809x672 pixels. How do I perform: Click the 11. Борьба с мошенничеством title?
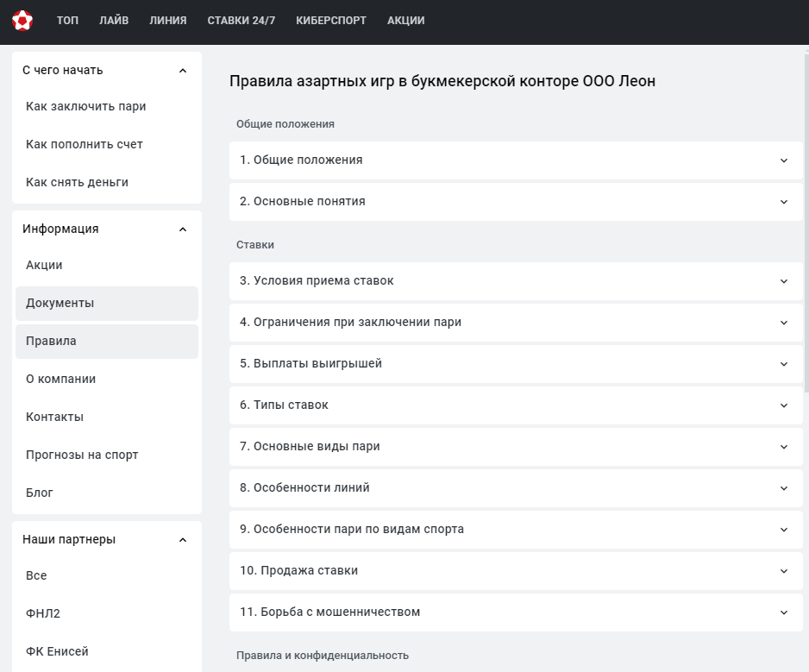(329, 612)
